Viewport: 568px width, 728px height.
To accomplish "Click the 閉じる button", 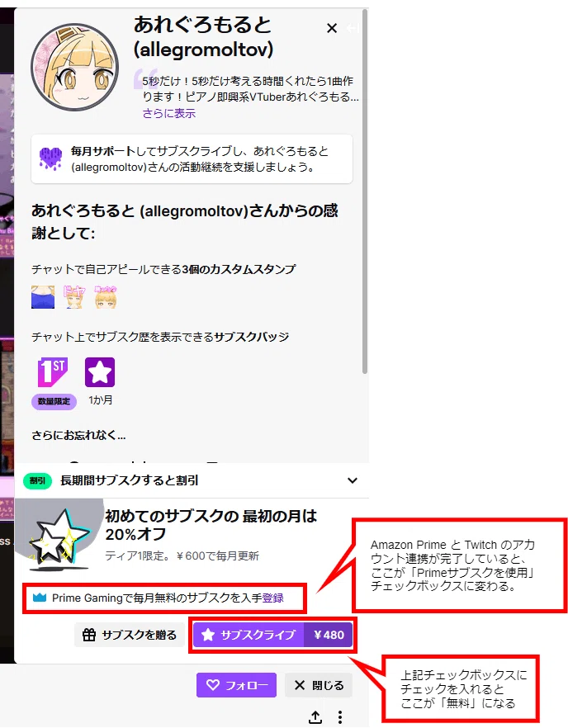I will 319,685.
